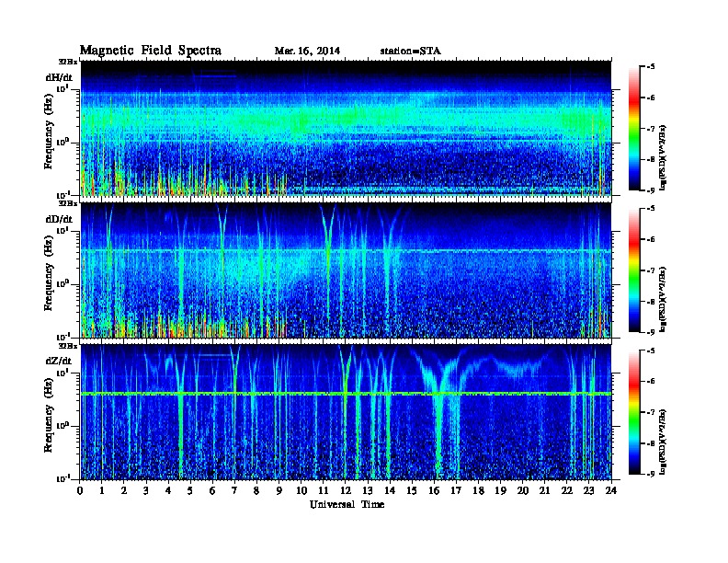The width and height of the screenshot is (728, 563).
Task: Click hour 24 on the Universal Time axis
Action: [611, 490]
